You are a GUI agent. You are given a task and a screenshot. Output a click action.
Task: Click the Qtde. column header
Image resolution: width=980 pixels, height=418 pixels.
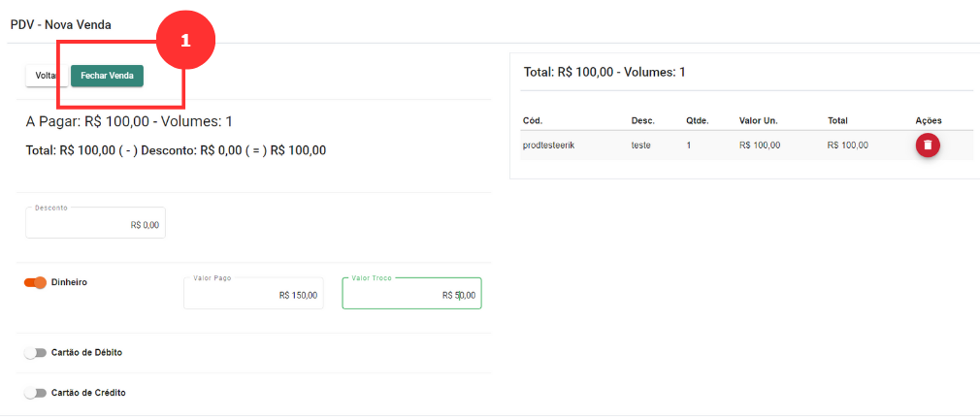698,120
